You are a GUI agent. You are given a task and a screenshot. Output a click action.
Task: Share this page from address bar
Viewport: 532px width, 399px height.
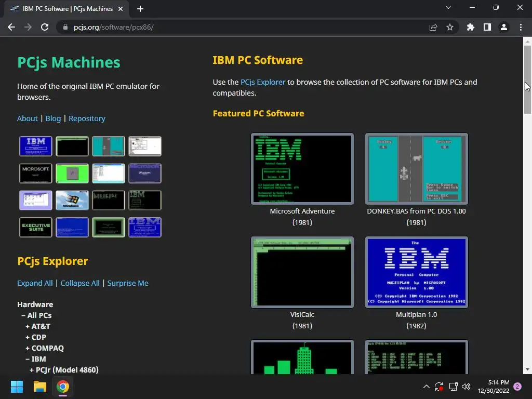pyautogui.click(x=433, y=27)
